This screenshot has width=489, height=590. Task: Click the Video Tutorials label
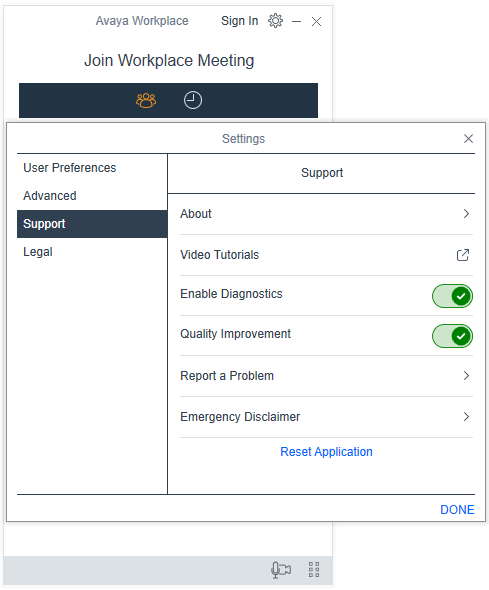(x=219, y=255)
